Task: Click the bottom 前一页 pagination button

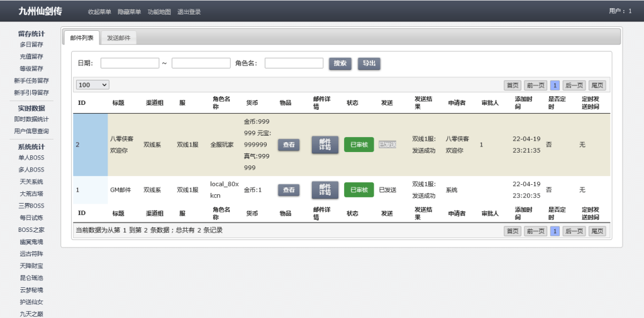Action: [536, 231]
